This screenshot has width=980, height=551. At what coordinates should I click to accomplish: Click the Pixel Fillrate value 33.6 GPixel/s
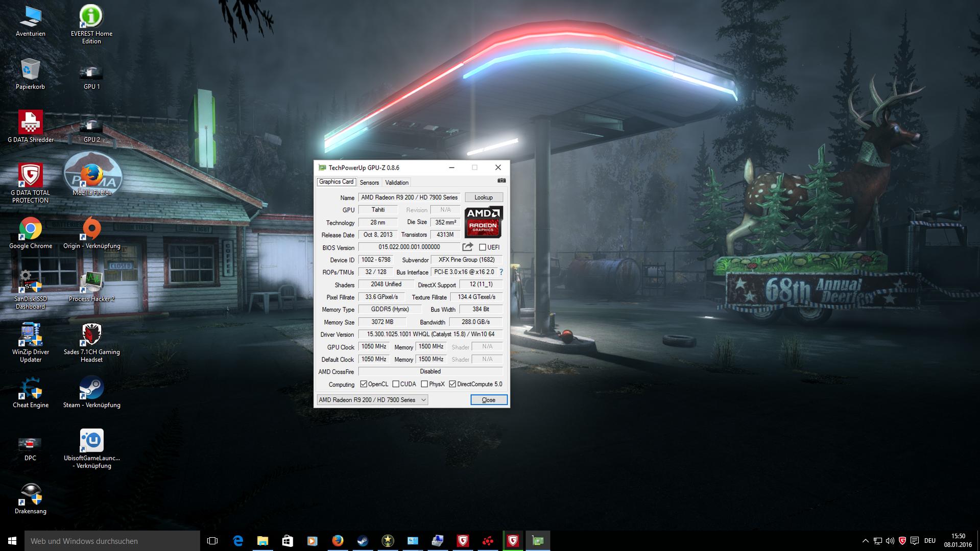[x=381, y=297]
